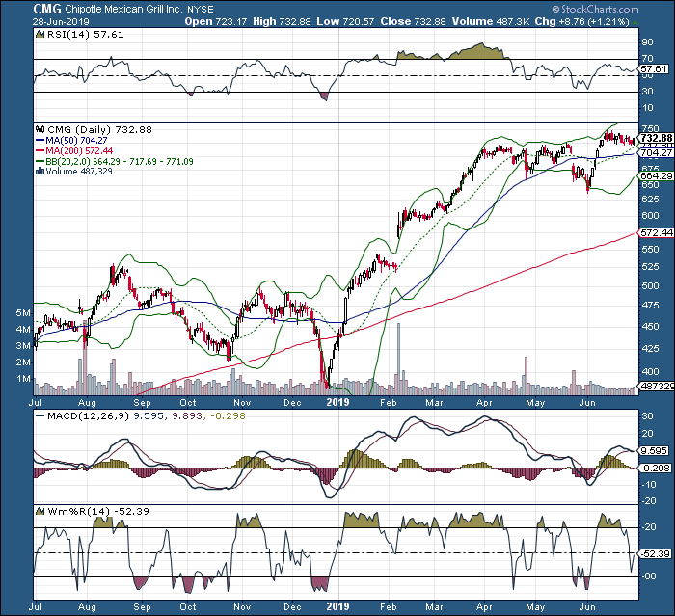The height and width of the screenshot is (616, 675).
Task: Click the RSI(14) 57.61 label
Action: (x=85, y=34)
